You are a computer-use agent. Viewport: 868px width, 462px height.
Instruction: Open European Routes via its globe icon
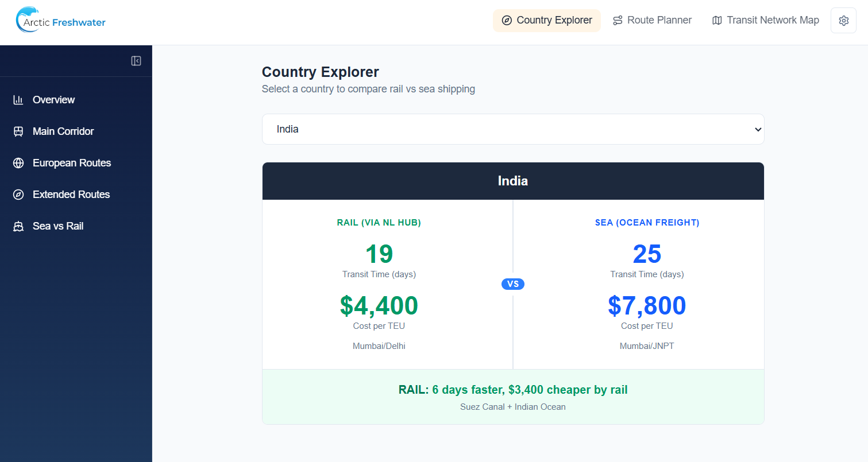[17, 162]
